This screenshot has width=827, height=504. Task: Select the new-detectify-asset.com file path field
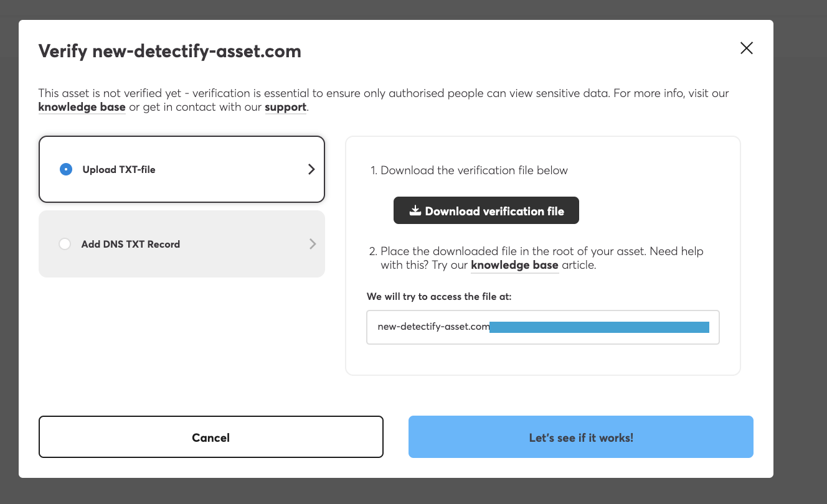tap(542, 327)
